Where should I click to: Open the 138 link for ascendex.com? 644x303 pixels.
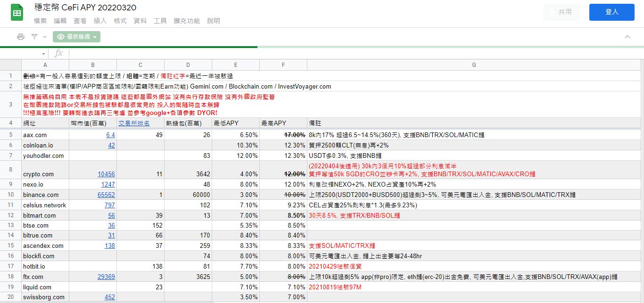click(x=109, y=246)
